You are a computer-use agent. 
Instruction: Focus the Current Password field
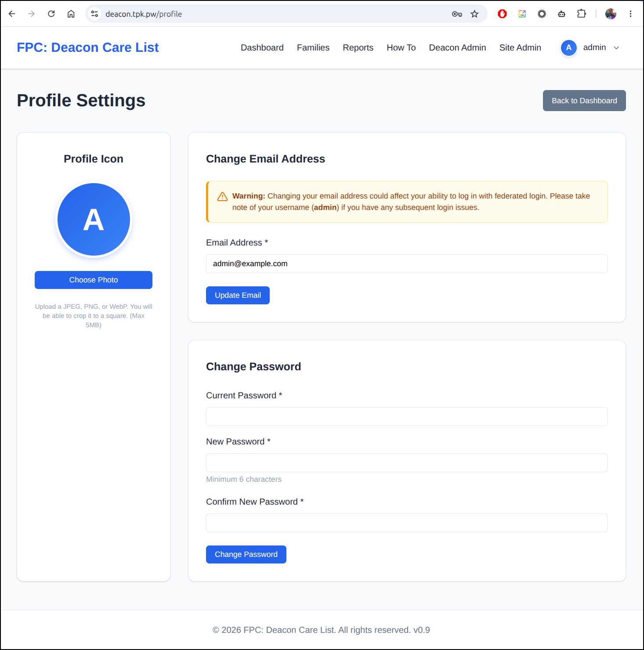pyautogui.click(x=407, y=416)
